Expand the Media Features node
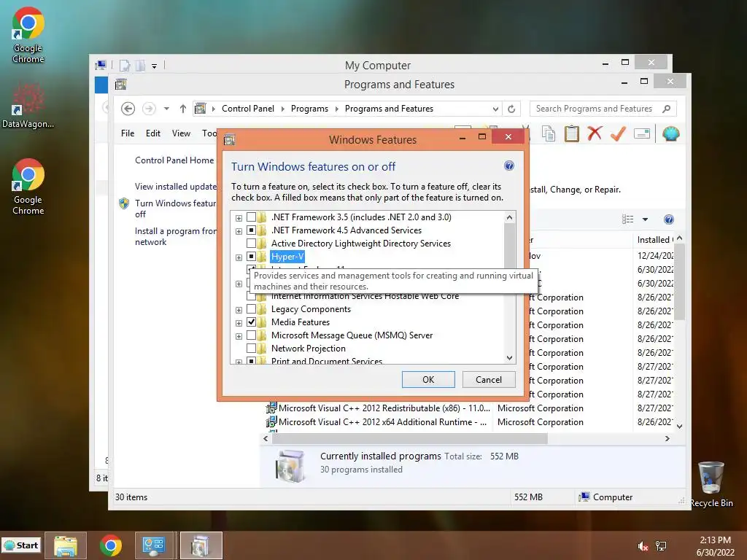This screenshot has width=747, height=560. pos(239,323)
